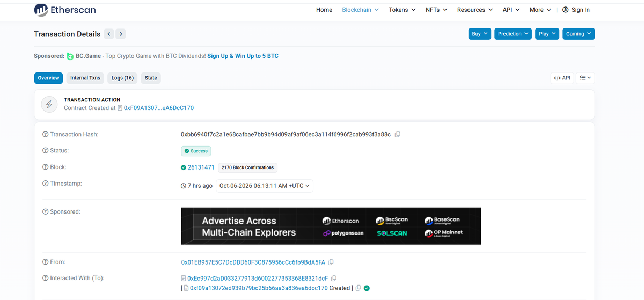The image size is (644, 300).
Task: Click the Advertise Across Multi-Chain Explorers banner
Action: 331,226
